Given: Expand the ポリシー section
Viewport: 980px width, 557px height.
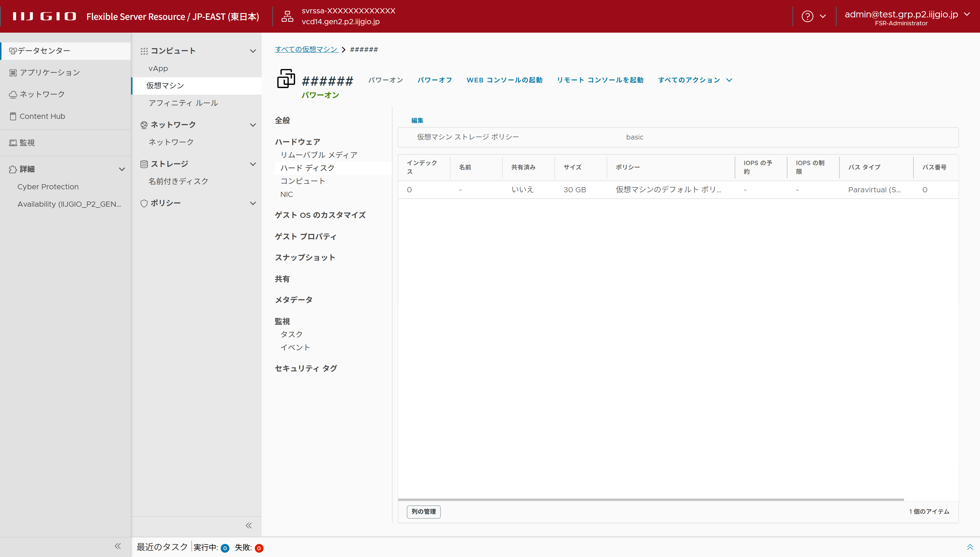Looking at the screenshot, I should 253,203.
